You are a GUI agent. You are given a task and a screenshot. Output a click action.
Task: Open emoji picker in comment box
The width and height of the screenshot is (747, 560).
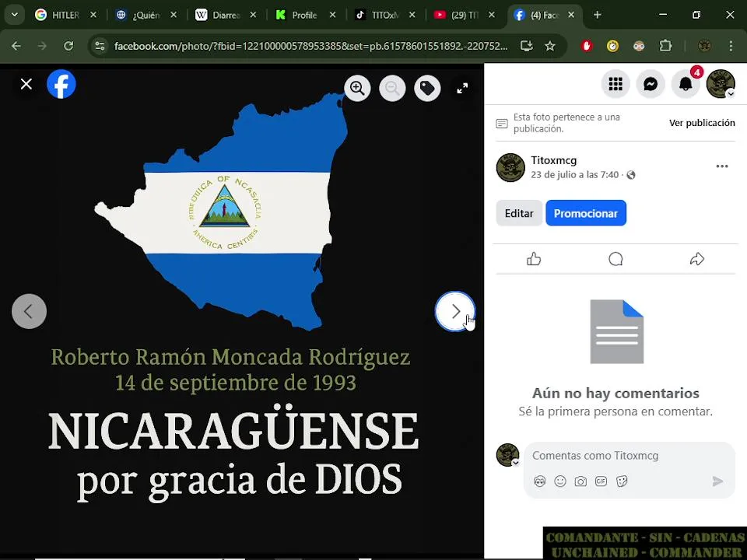tap(560, 481)
